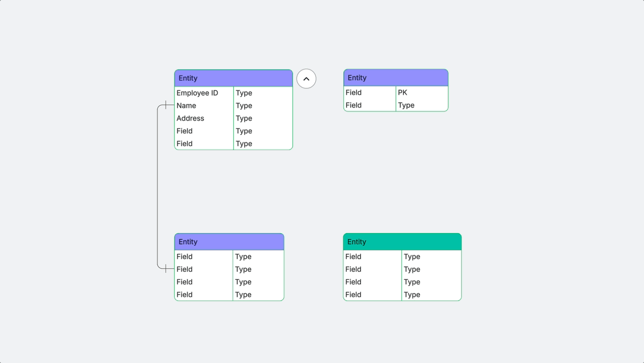The image size is (644, 363).
Task: Select last Field row of Employee entity
Action: coord(234,144)
